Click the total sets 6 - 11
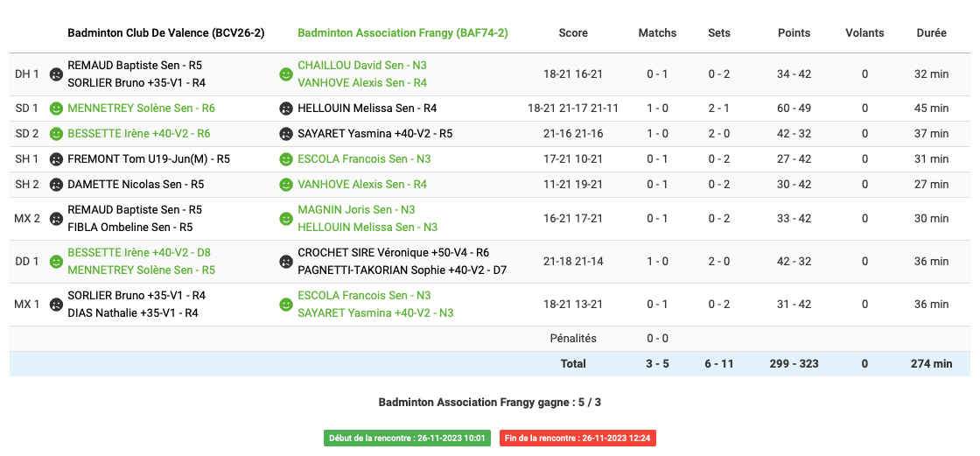 (718, 363)
